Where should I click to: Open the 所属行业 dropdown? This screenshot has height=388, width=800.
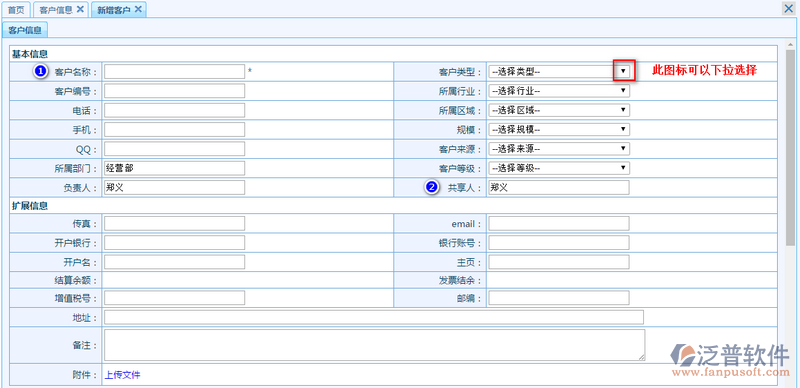click(559, 91)
